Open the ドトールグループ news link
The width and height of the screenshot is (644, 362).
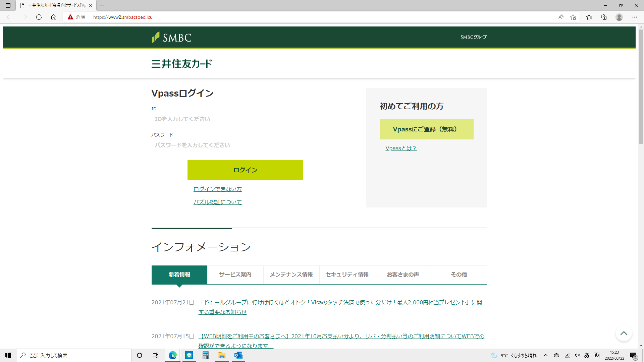tap(340, 307)
